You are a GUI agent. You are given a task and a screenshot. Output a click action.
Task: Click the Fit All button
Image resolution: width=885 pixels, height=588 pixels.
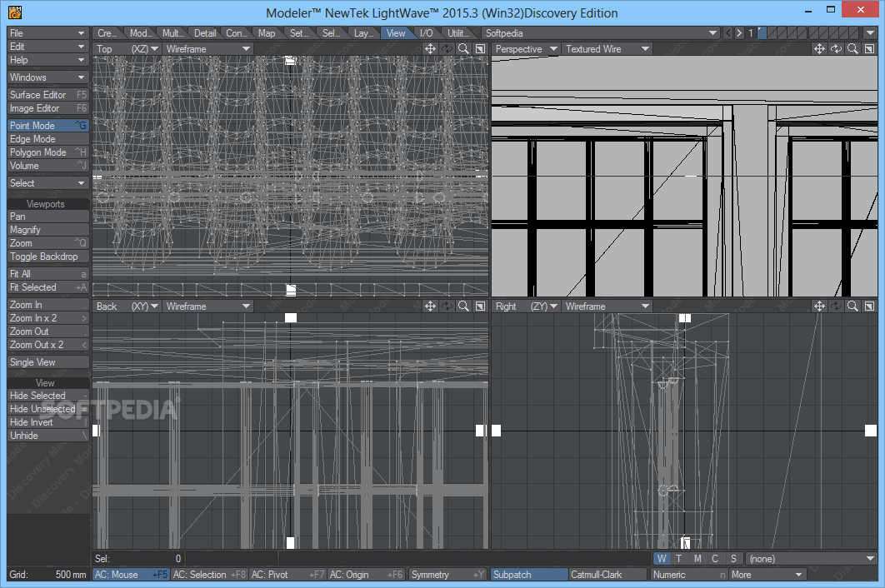[x=48, y=274]
